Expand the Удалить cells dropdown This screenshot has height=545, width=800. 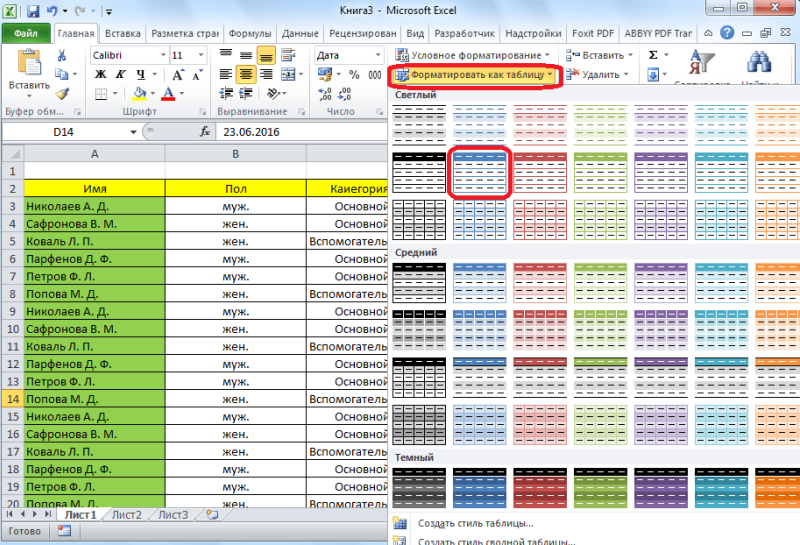click(626, 75)
